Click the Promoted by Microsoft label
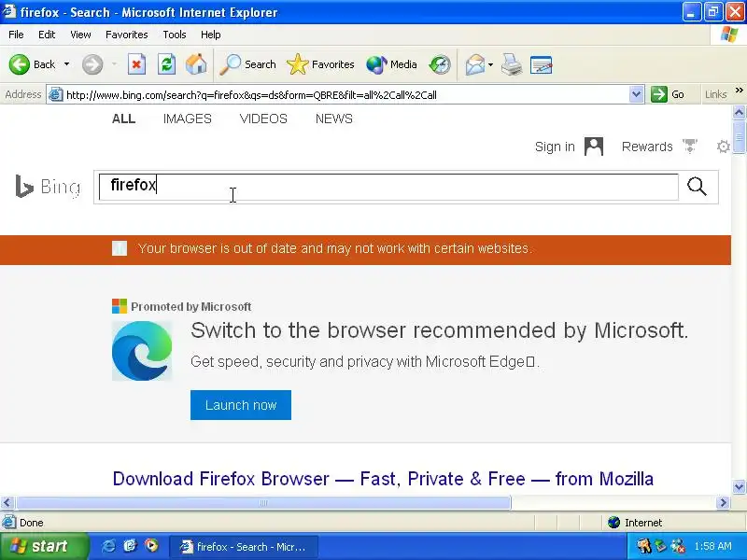Image resolution: width=747 pixels, height=560 pixels. [x=191, y=307]
